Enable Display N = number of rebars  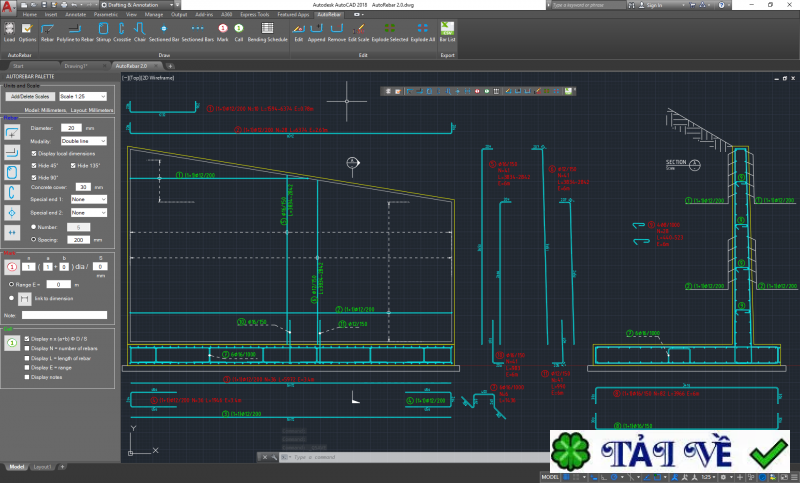[28, 349]
